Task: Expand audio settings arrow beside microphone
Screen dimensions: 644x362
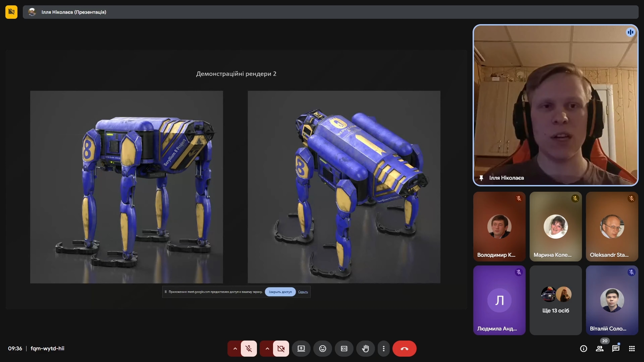Action: click(235, 349)
